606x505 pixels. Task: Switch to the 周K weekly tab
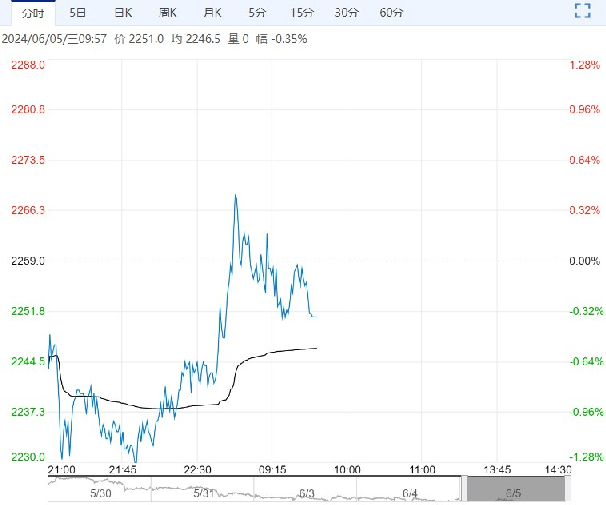click(x=168, y=13)
